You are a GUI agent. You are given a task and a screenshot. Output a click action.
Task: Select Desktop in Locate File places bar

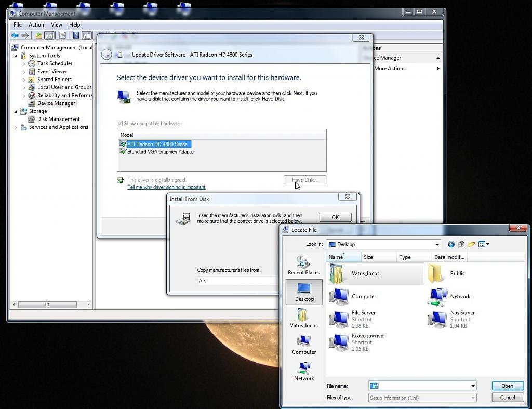click(x=304, y=292)
